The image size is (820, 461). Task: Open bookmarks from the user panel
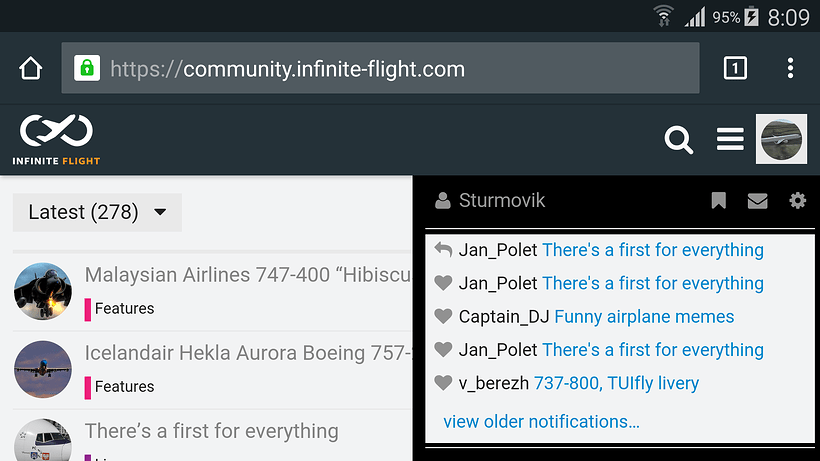click(x=718, y=201)
